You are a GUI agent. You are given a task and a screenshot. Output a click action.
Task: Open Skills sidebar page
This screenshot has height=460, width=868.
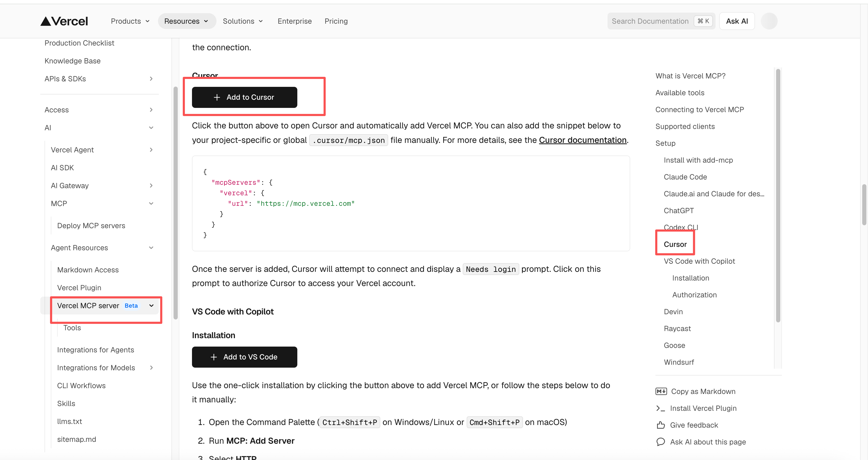[66, 403]
